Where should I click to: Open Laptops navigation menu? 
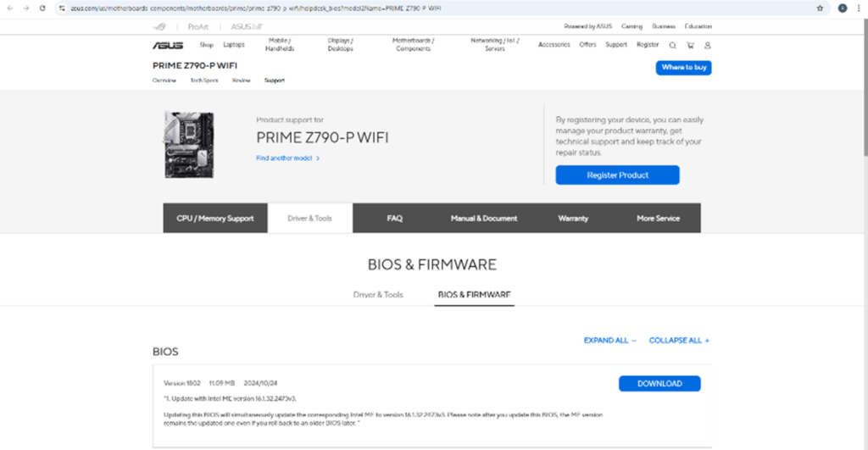(234, 45)
